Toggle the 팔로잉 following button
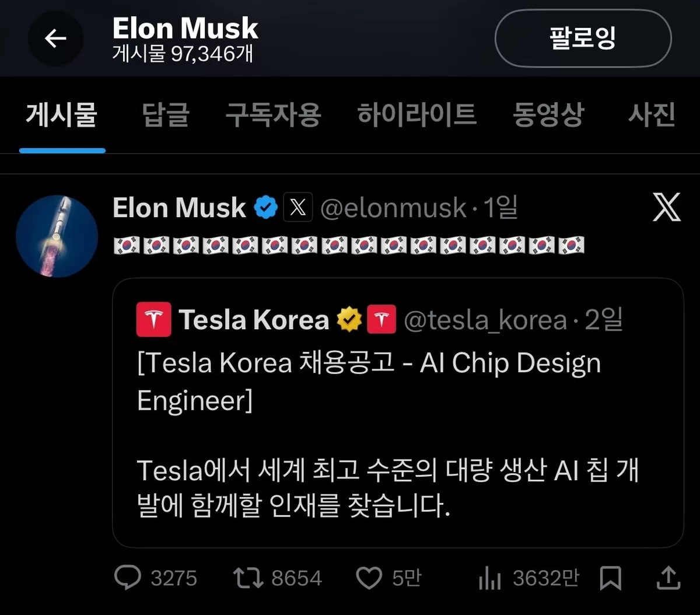The image size is (700, 615). click(582, 39)
